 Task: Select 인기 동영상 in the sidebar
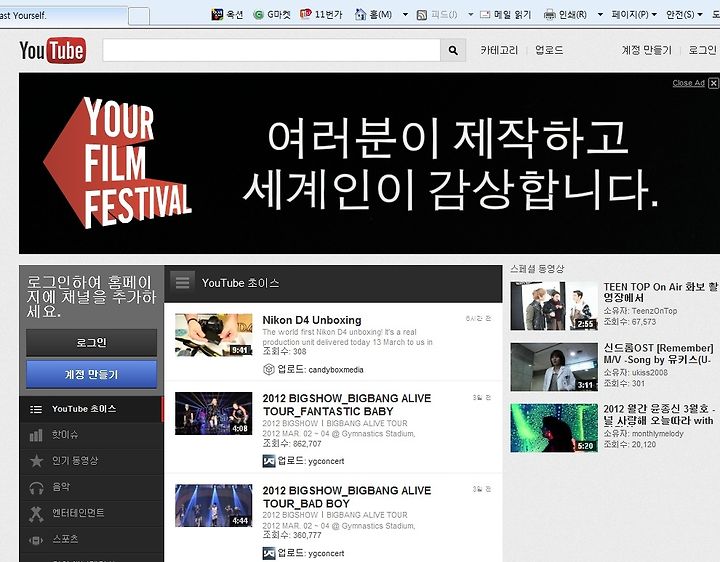click(91, 461)
